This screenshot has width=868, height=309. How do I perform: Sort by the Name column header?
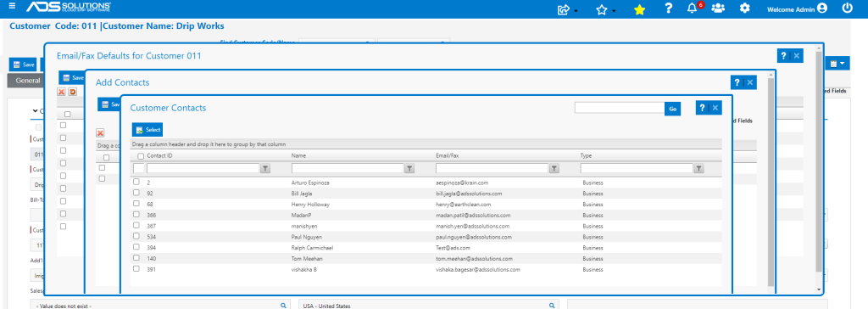click(299, 156)
